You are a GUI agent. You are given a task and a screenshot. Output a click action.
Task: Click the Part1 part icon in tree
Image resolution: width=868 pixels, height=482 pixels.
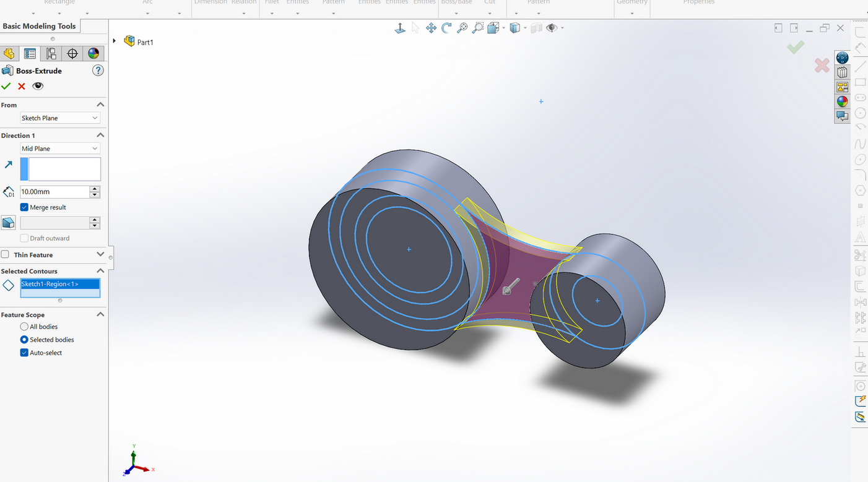pos(129,41)
